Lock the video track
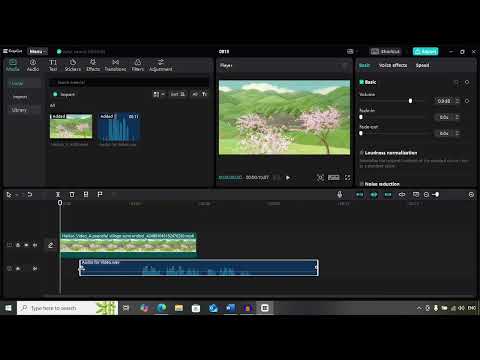This screenshot has height=360, width=480. tap(18, 245)
